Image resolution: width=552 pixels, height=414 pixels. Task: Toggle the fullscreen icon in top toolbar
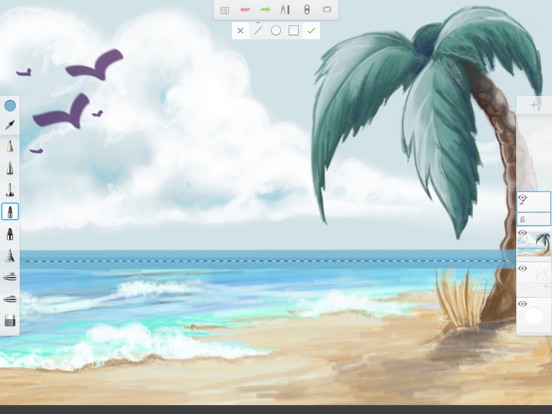coord(327,10)
